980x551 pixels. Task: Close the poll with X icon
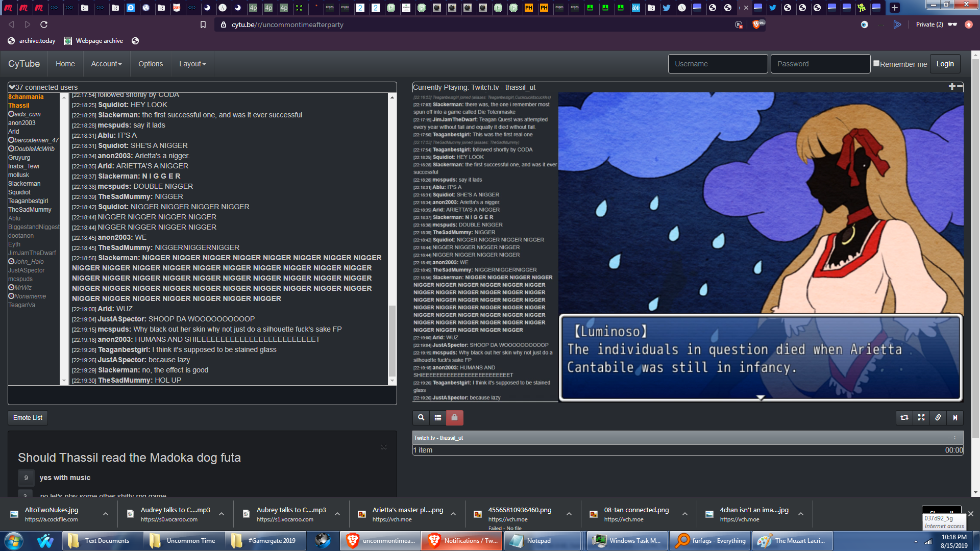[384, 447]
